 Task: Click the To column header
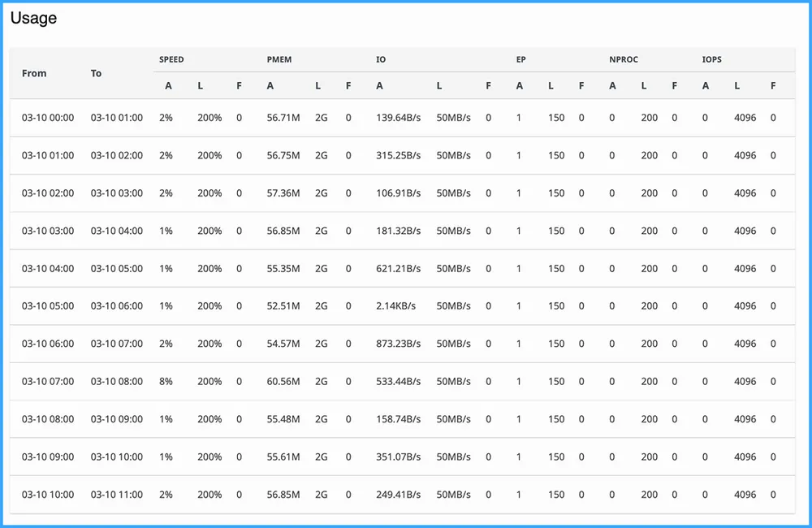[96, 73]
